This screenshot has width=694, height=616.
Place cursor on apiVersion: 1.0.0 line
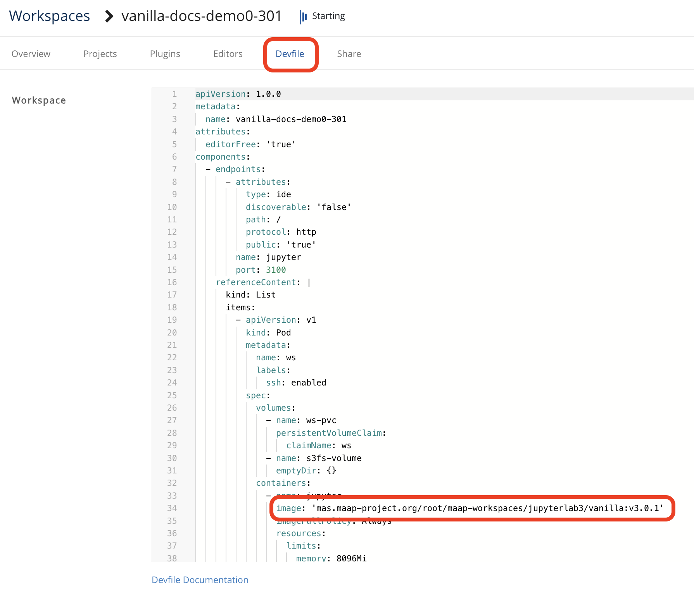point(238,94)
